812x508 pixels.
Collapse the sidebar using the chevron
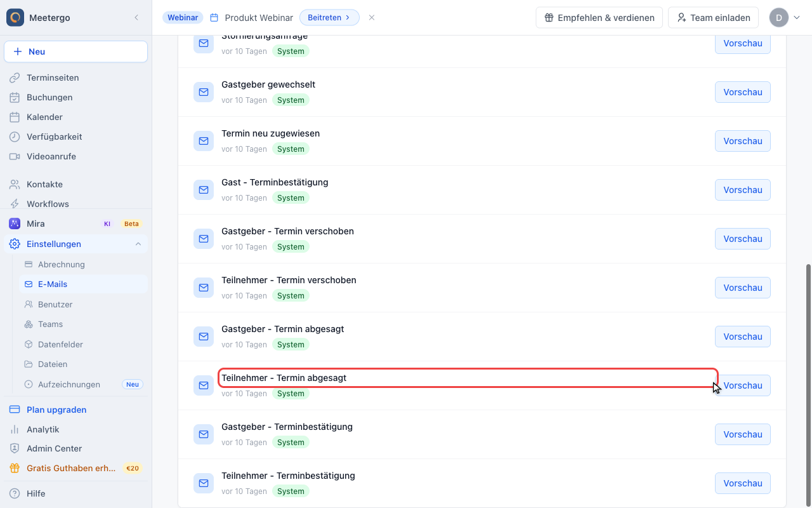pos(136,18)
